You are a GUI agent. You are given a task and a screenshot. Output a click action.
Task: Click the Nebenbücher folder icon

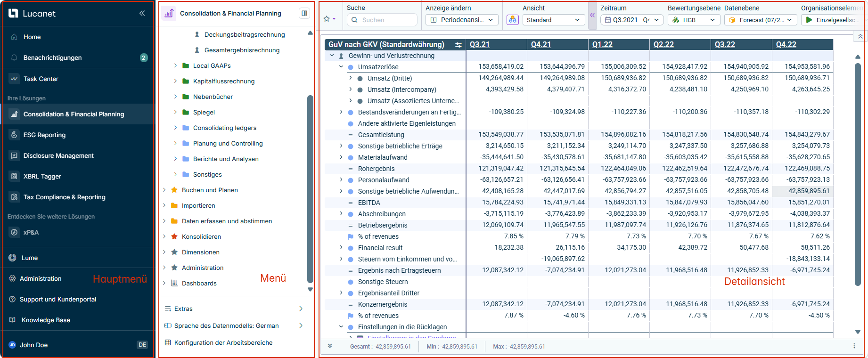pos(186,97)
